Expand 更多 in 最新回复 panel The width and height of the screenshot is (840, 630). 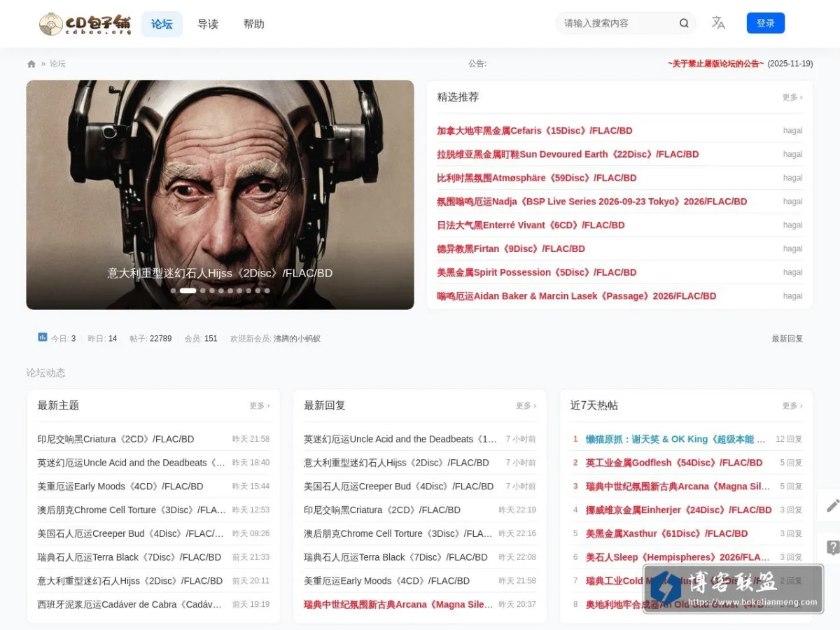coord(526,406)
